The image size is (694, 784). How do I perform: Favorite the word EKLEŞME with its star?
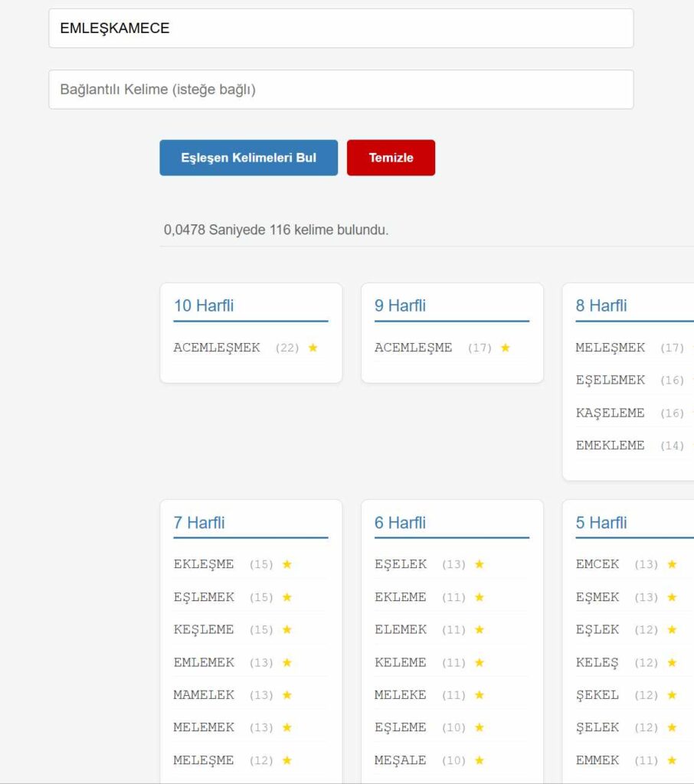point(287,564)
